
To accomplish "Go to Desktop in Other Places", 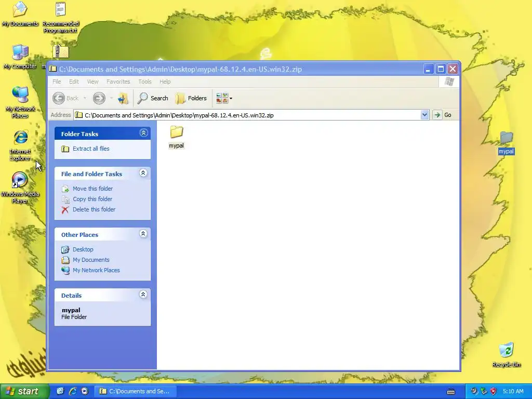I will (x=83, y=249).
